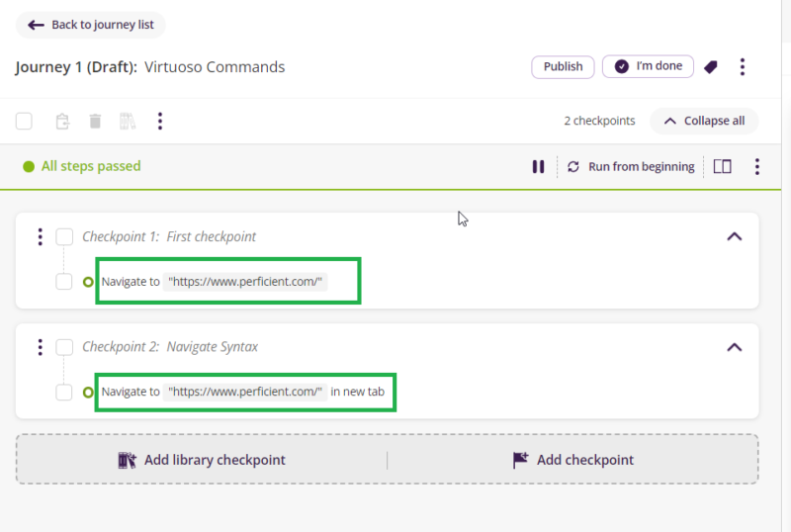This screenshot has width=791, height=532.
Task: Open toolbar three-dot more actions menu
Action: [160, 122]
